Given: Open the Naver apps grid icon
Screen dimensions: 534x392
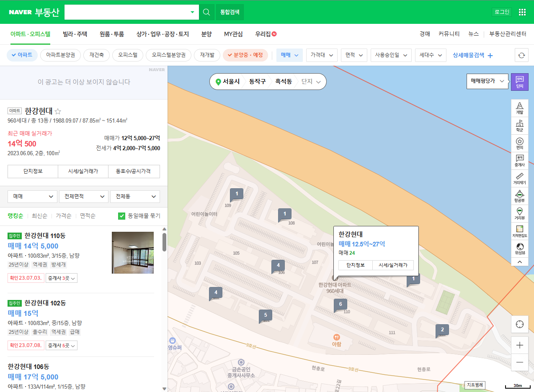Looking at the screenshot, I should click(x=522, y=12).
